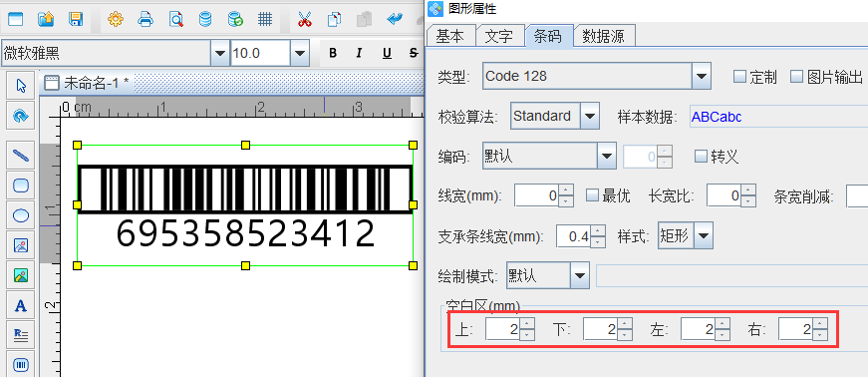Save the document with the floppy icon
Screen dimensions: 868x377
pyautogui.click(x=76, y=20)
